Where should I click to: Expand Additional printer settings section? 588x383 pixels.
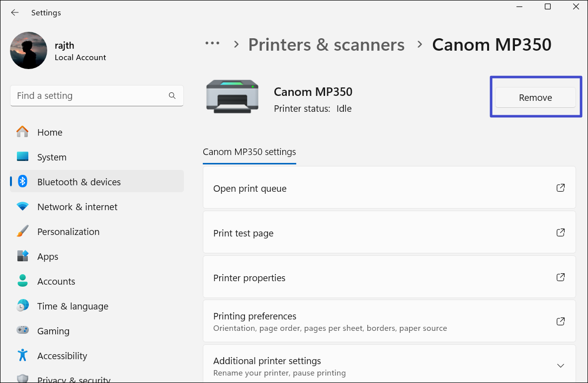560,366
